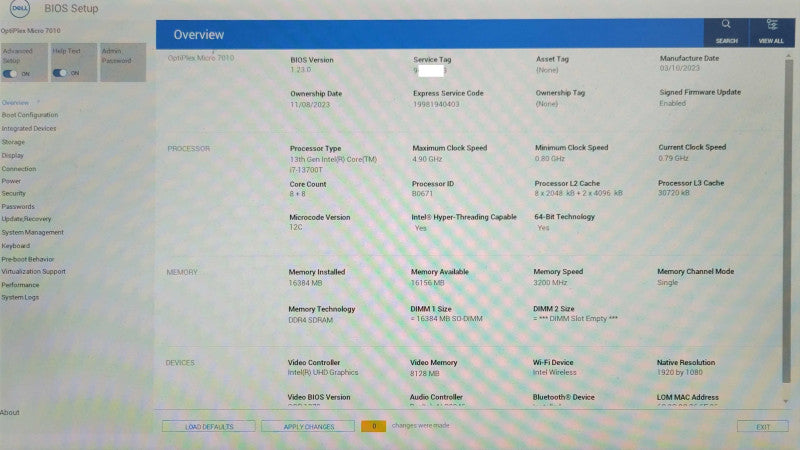Click the scrollbar down arrow
Viewport: 800px width, 450px height.
coord(786,402)
